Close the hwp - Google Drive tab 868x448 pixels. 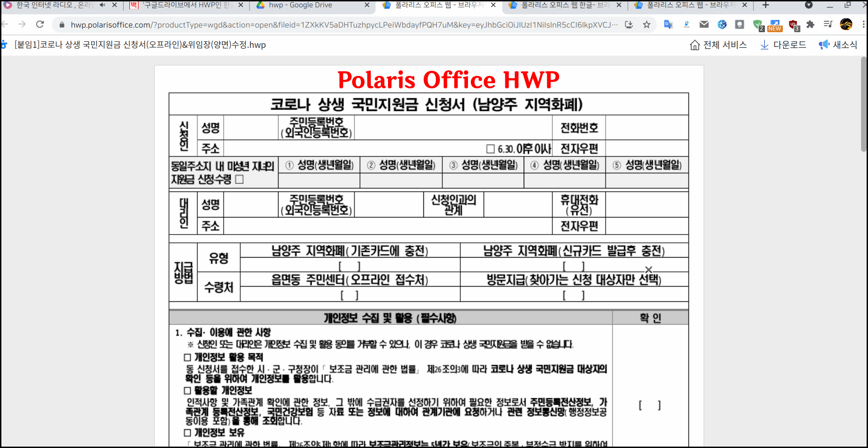point(367,5)
